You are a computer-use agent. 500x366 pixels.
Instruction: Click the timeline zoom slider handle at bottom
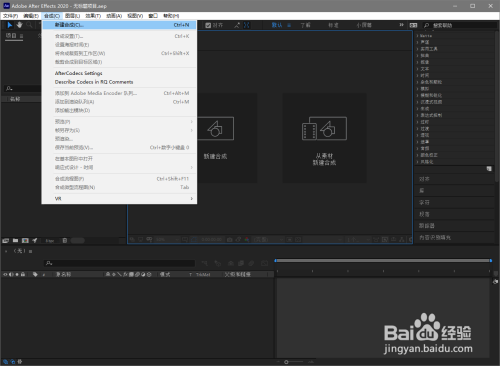tap(286, 362)
